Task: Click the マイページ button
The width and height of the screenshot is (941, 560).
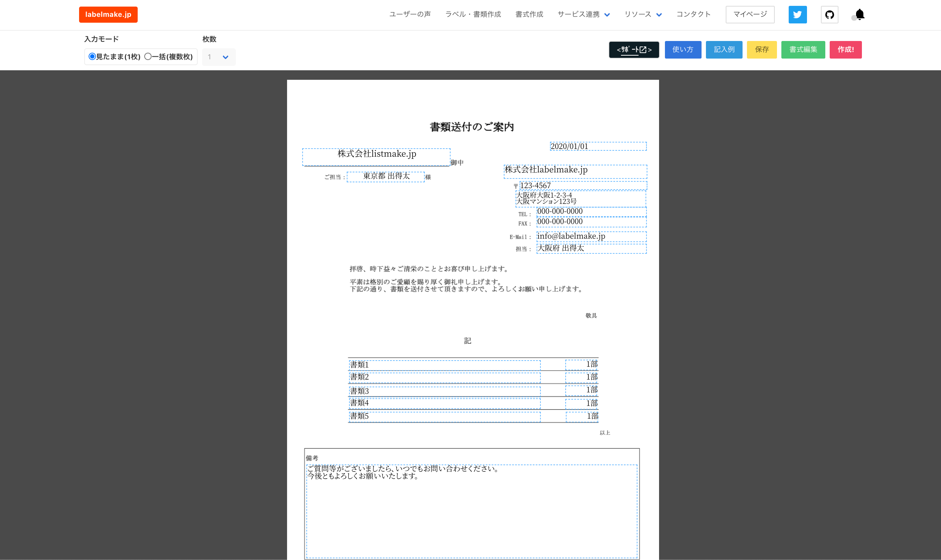Action: coord(750,14)
